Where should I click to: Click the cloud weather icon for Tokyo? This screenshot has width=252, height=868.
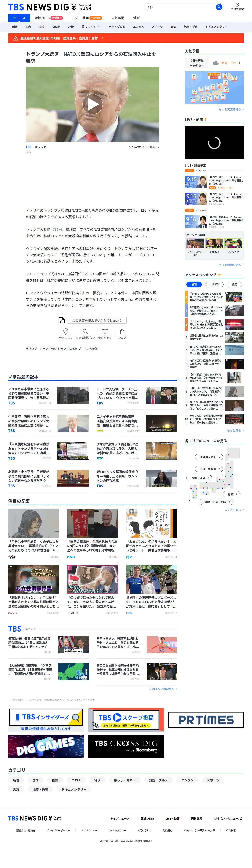tap(215, 63)
